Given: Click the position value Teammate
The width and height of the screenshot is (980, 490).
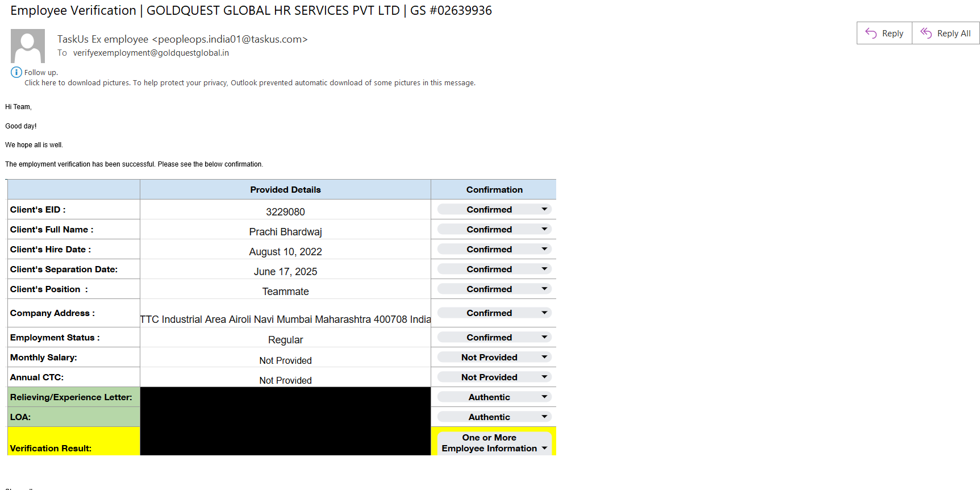Looking at the screenshot, I should [285, 292].
